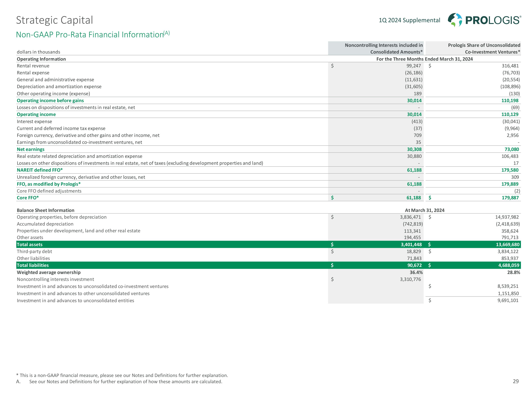Click the 1Q 2024 Supplemental header text

pos(409,20)
